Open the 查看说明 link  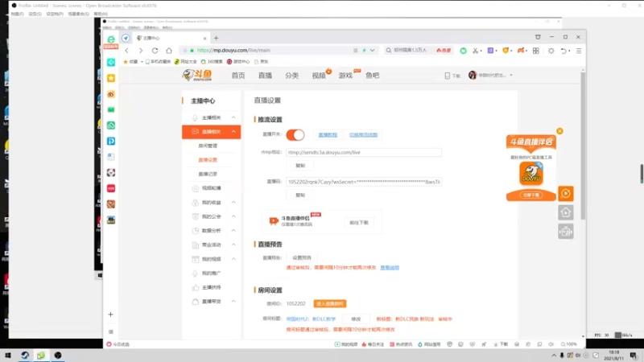click(390, 268)
